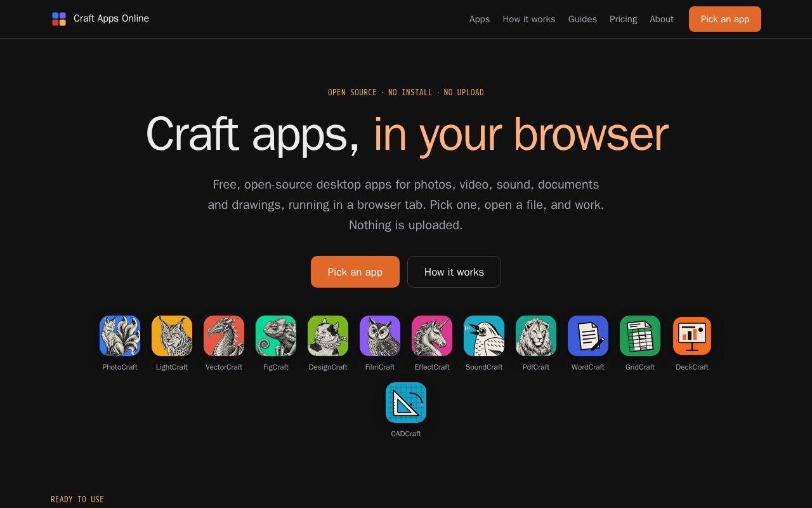Open Guides in the top navigation
This screenshot has width=812, height=508.
coord(582,19)
